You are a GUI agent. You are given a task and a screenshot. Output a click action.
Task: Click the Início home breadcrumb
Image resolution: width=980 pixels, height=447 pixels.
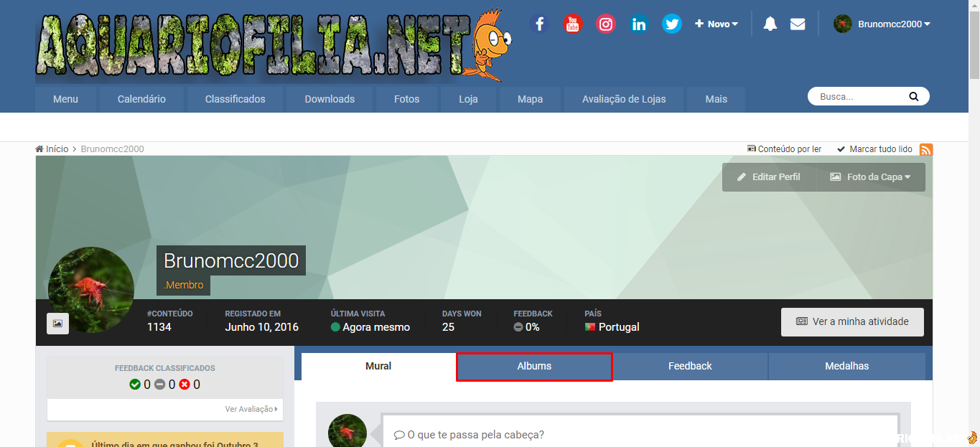52,149
